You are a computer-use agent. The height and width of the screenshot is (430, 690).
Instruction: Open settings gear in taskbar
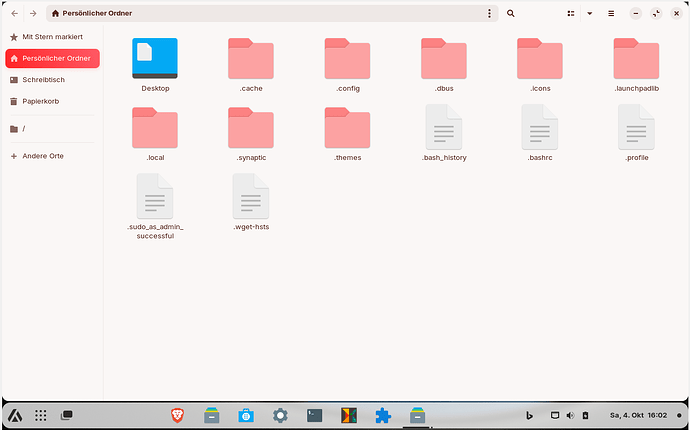(280, 415)
